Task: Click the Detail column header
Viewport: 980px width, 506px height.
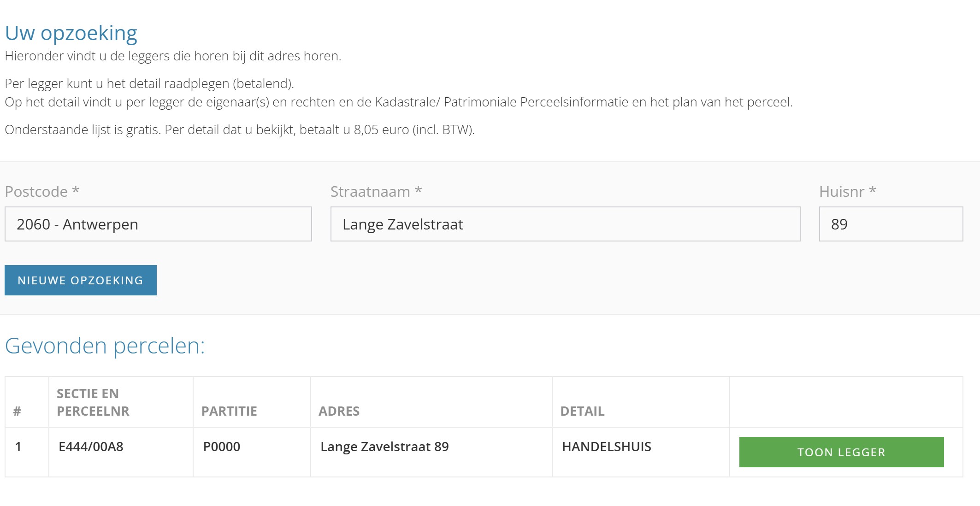Action: tap(582, 411)
